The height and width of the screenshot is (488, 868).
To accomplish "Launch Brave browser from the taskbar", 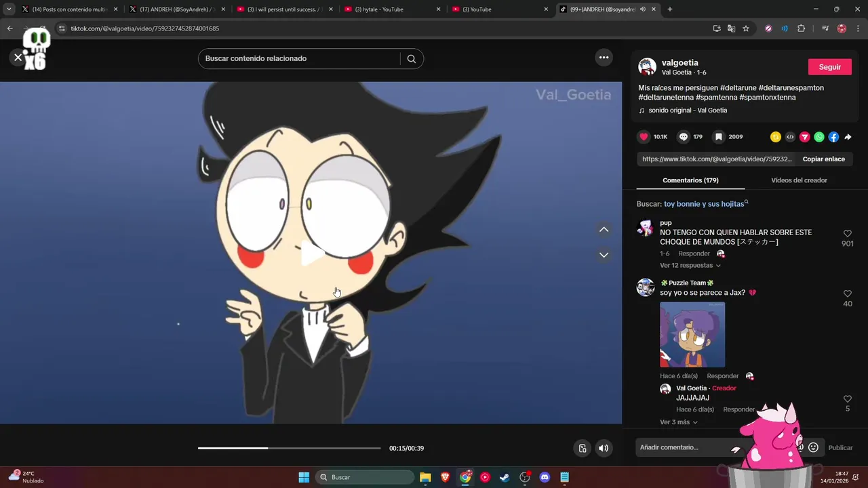I will click(x=446, y=477).
